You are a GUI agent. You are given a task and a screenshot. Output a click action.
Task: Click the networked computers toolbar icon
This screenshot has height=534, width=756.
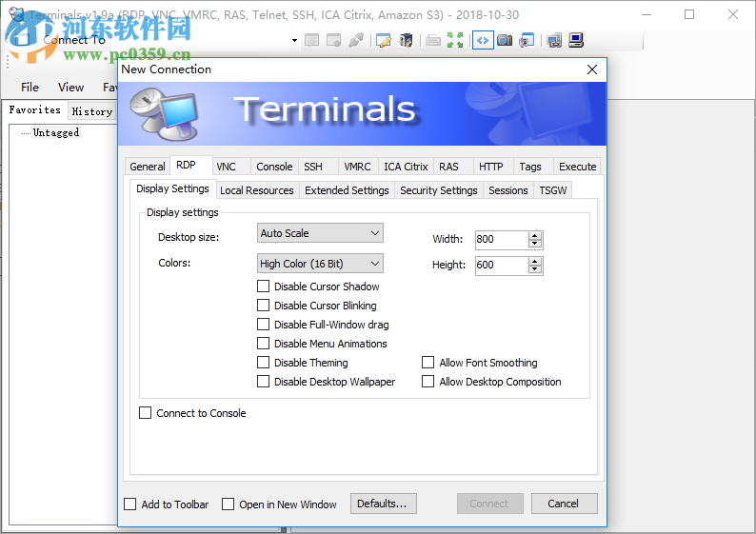[x=554, y=41]
